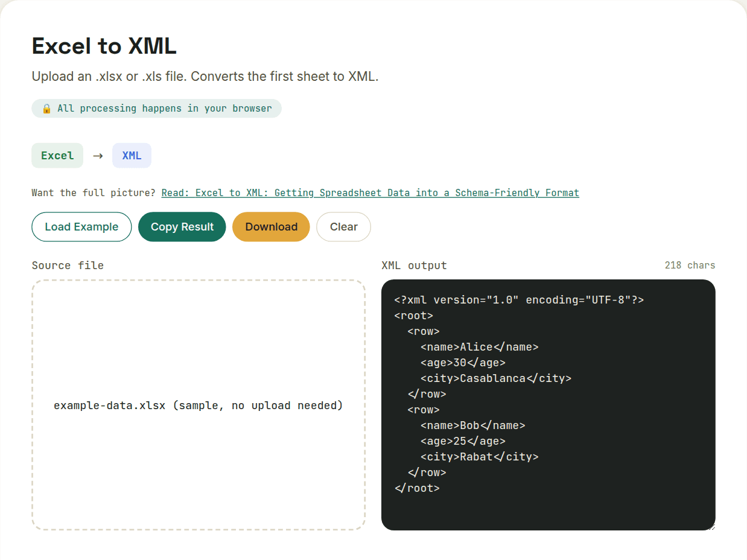Viewport: 747px width, 560px height.
Task: Click the opening '<root>' tag line
Action: (413, 316)
